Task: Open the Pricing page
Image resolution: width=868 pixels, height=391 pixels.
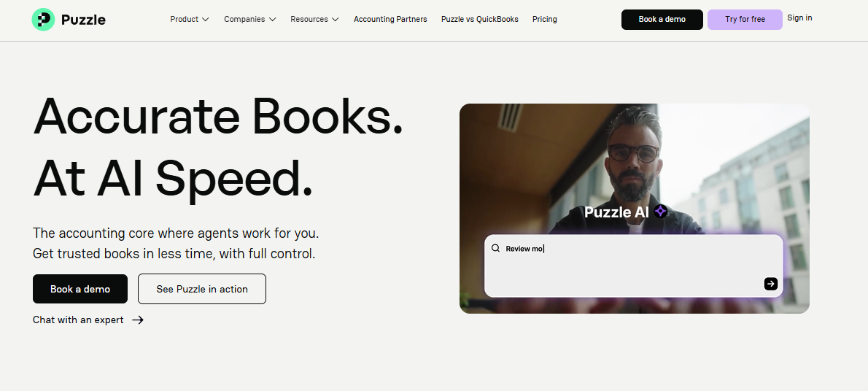Action: (x=545, y=19)
